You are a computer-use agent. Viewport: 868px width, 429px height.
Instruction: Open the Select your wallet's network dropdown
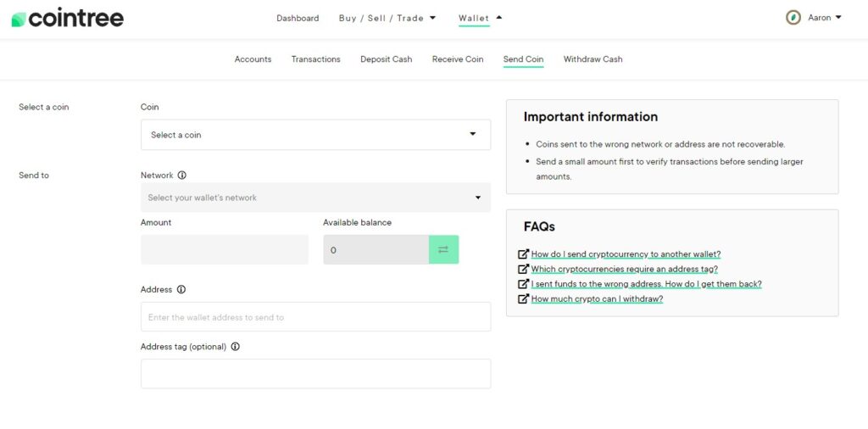315,198
